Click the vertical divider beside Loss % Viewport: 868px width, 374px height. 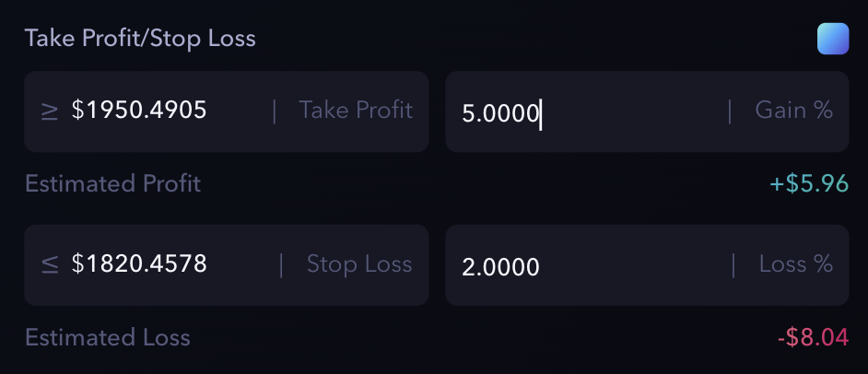[x=733, y=265]
